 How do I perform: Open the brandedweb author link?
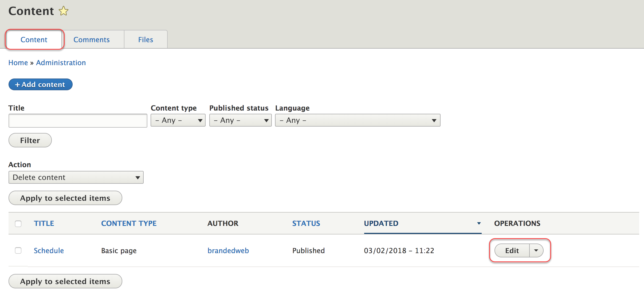click(x=228, y=250)
